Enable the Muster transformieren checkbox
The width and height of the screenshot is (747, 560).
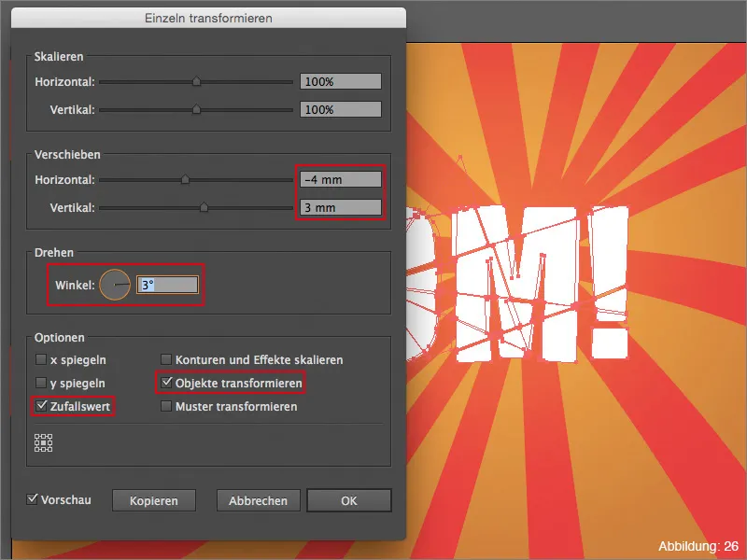(x=166, y=406)
